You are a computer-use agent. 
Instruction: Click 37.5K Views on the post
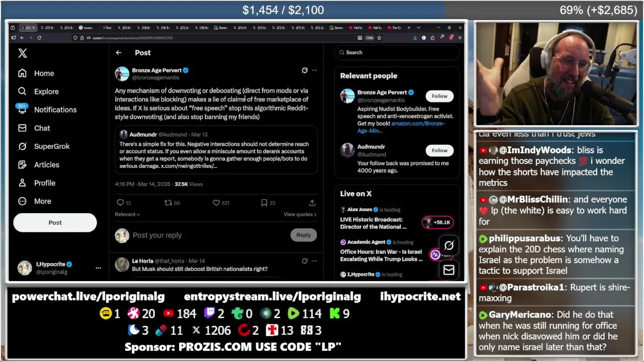(x=189, y=185)
